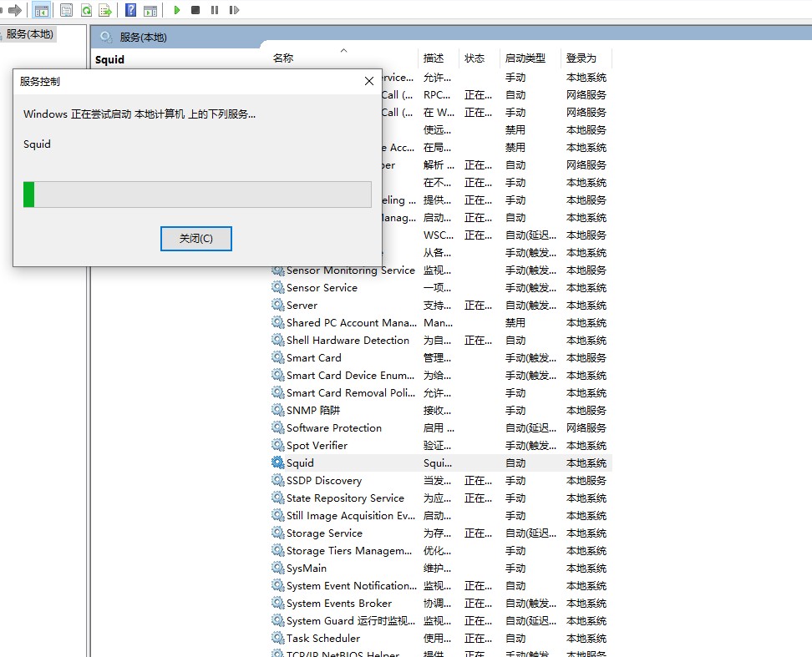This screenshot has width=812, height=657.
Task: Select 服务(本地) in the left tree
Action: tap(29, 34)
